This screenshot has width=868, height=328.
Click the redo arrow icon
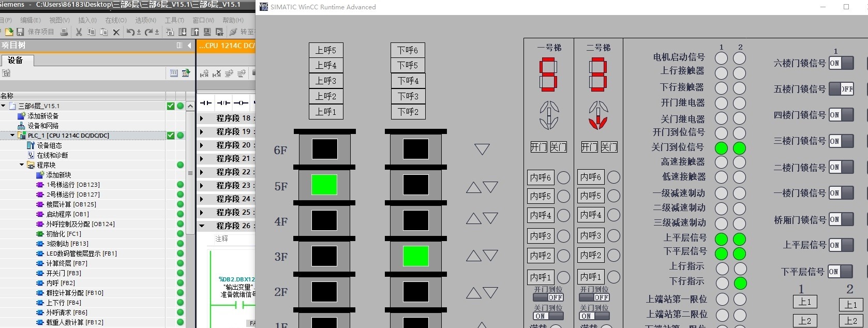pyautogui.click(x=148, y=32)
